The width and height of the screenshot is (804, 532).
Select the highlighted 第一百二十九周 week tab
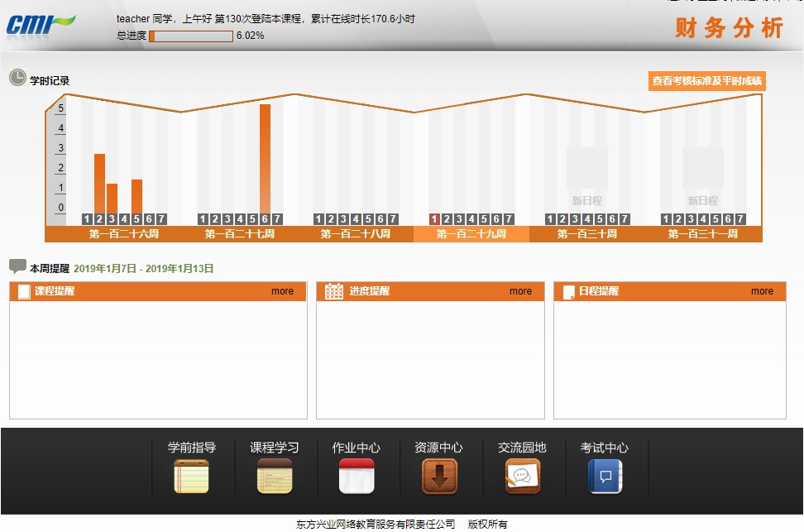tap(471, 234)
